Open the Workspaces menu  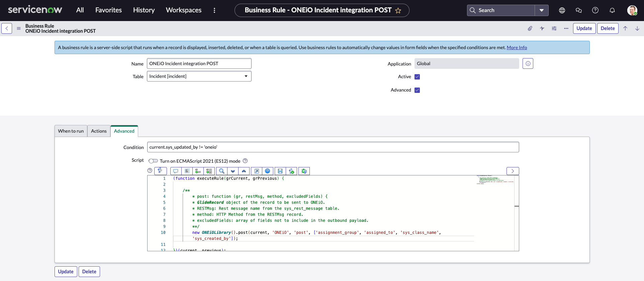184,10
